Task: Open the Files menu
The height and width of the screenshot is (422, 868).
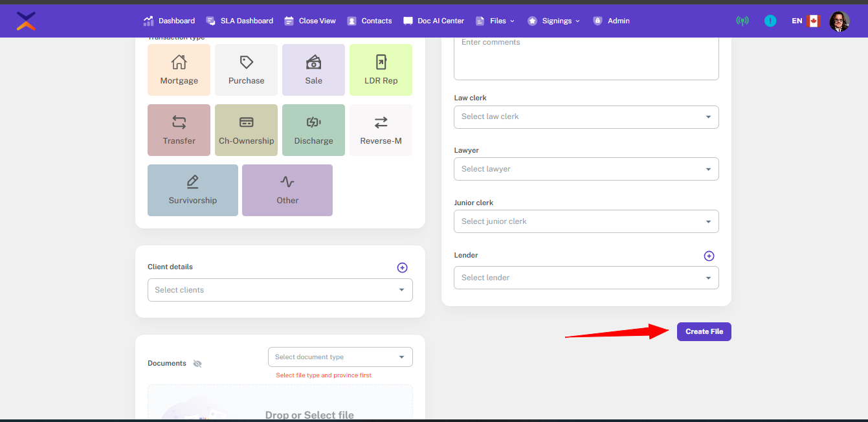Action: pos(496,21)
